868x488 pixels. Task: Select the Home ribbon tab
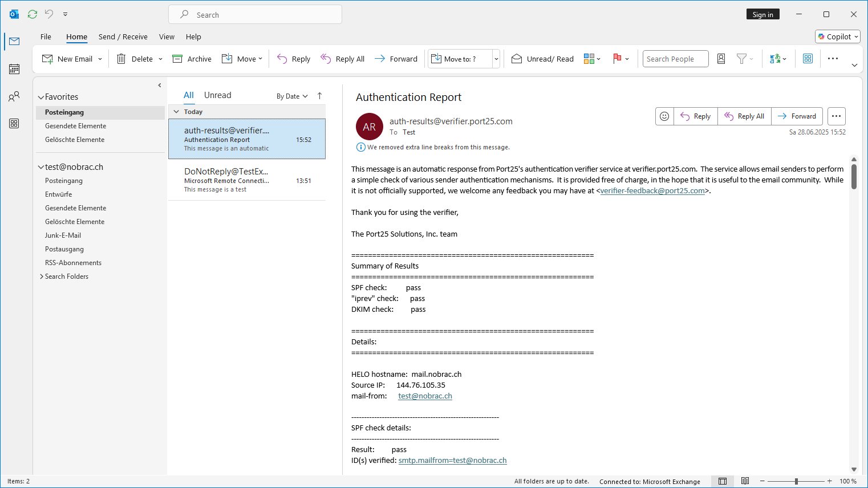(76, 36)
